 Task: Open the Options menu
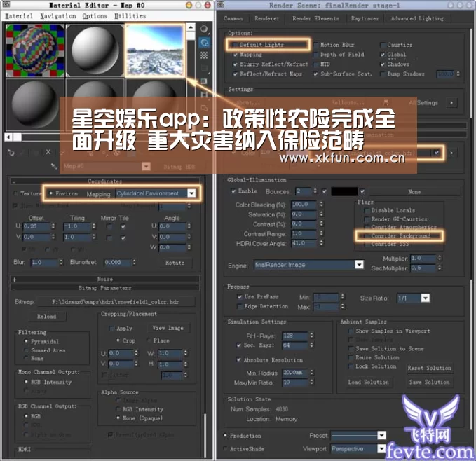pyautogui.click(x=95, y=16)
